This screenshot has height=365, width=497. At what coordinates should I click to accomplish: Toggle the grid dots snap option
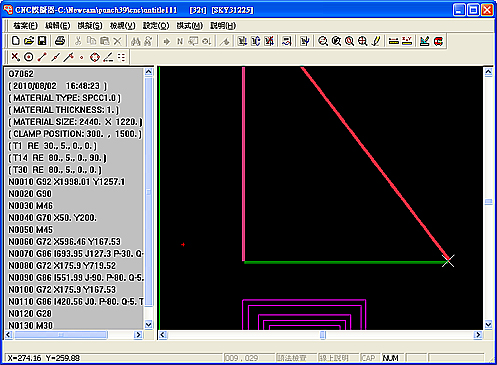pyautogui.click(x=121, y=57)
